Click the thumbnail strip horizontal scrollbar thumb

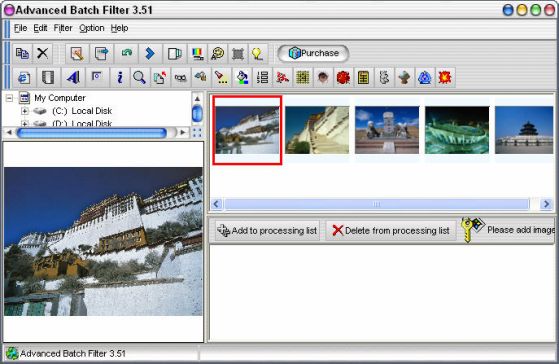(x=377, y=204)
